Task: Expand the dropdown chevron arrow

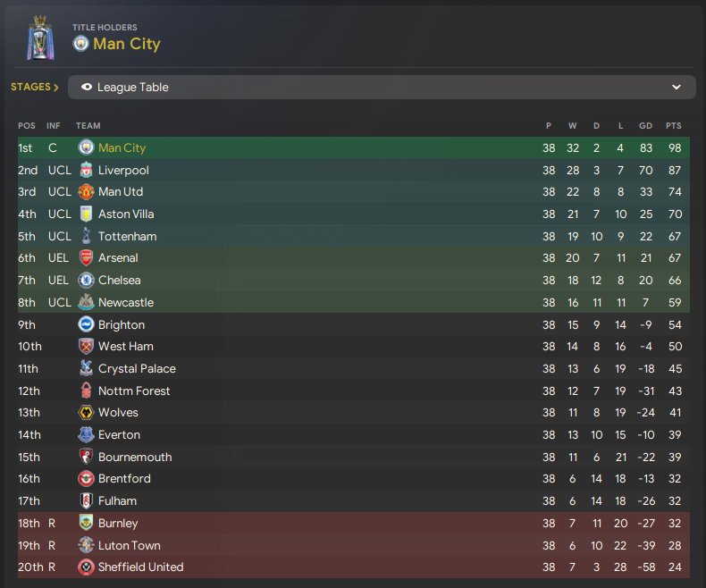Action: click(677, 88)
